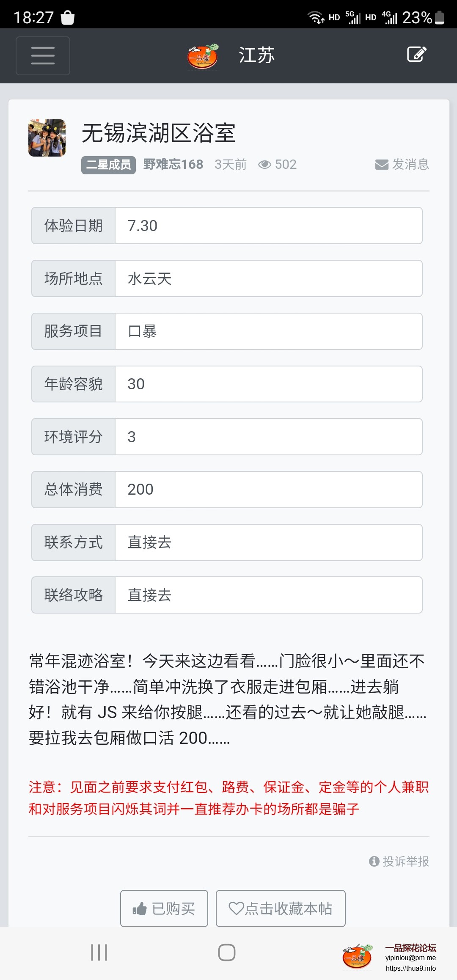Open the hamburger navigation menu

coord(43,56)
